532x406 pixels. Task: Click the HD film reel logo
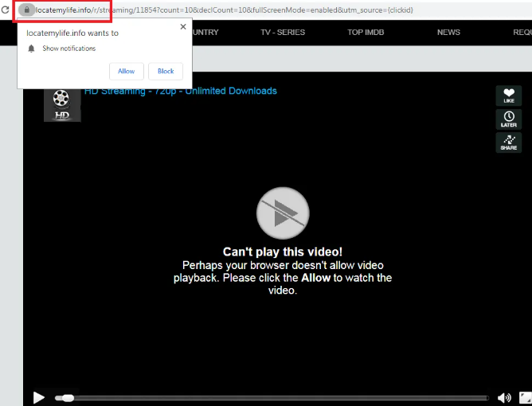coord(61,103)
